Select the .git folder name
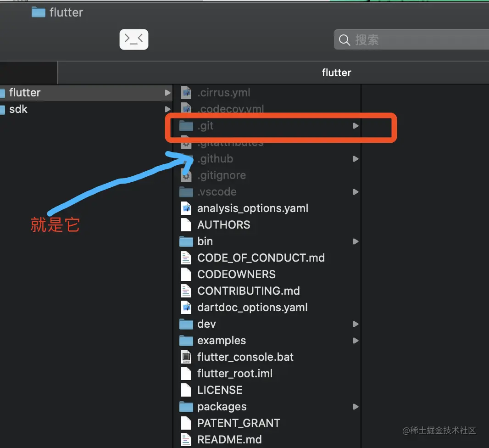Image resolution: width=489 pixels, height=448 pixels. pos(206,126)
